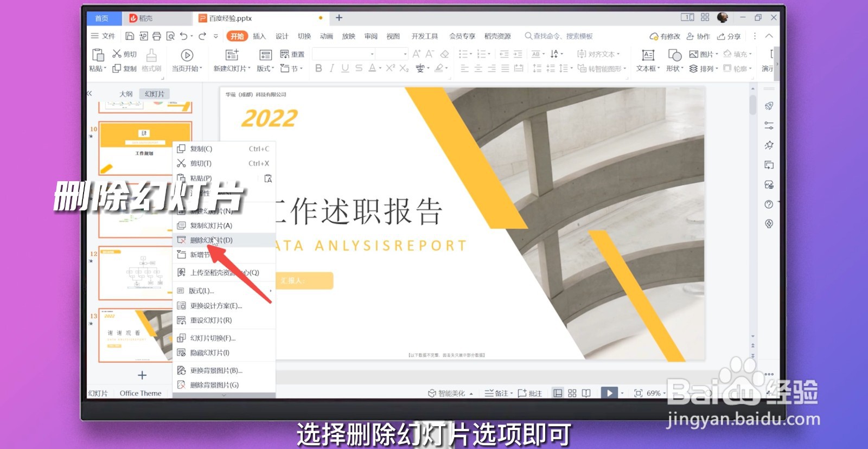Toggle Strikethrough formatting
The image size is (868, 449).
(x=359, y=68)
